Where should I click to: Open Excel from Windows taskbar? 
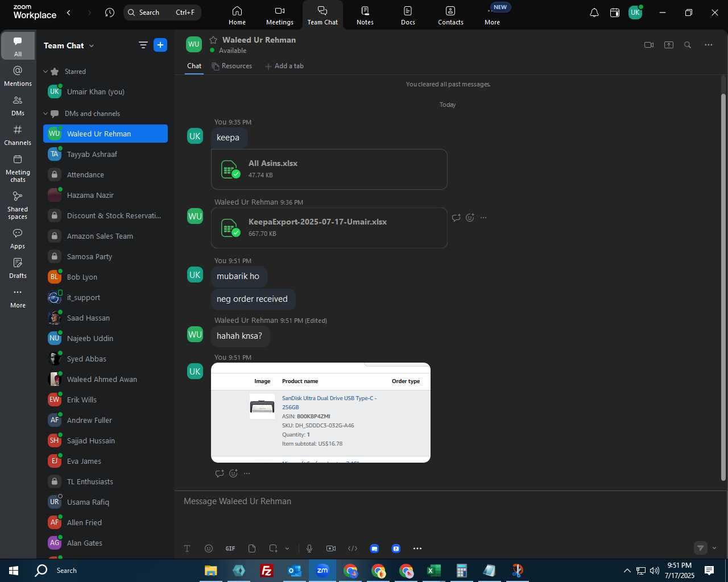[x=433, y=571]
